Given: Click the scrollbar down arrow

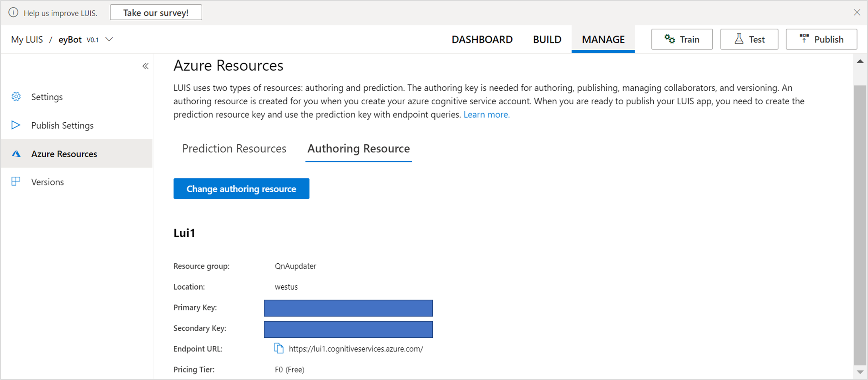Looking at the screenshot, I should pyautogui.click(x=860, y=372).
